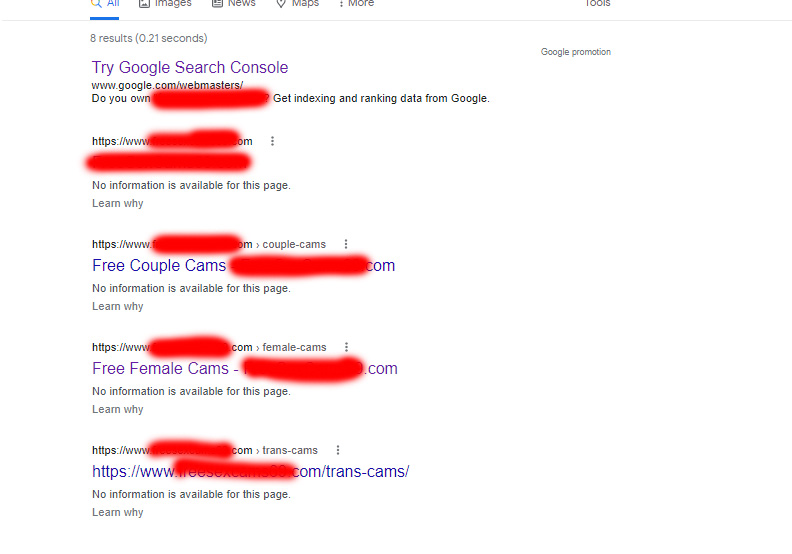Open three-dot menu for couple-cams result

pos(346,244)
